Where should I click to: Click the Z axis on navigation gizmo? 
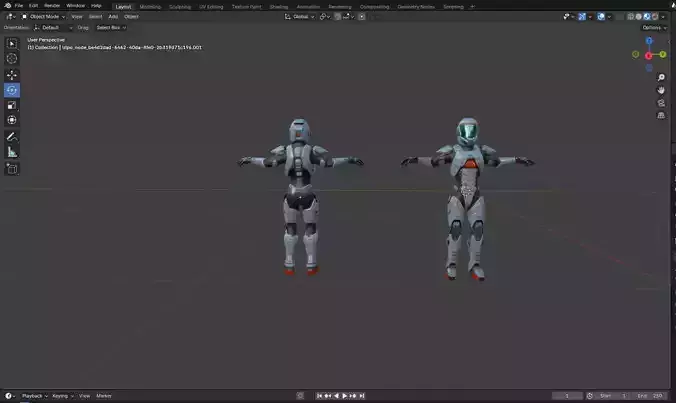(x=649, y=41)
